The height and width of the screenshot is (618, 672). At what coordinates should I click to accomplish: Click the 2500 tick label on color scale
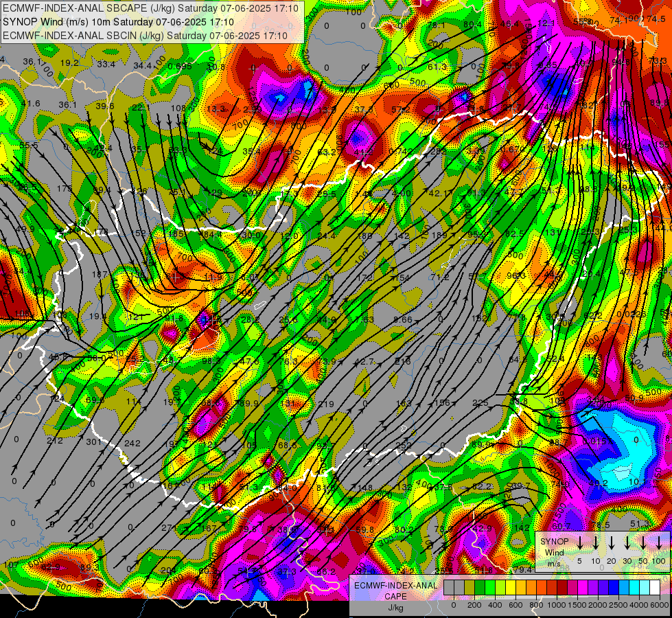[618, 605]
